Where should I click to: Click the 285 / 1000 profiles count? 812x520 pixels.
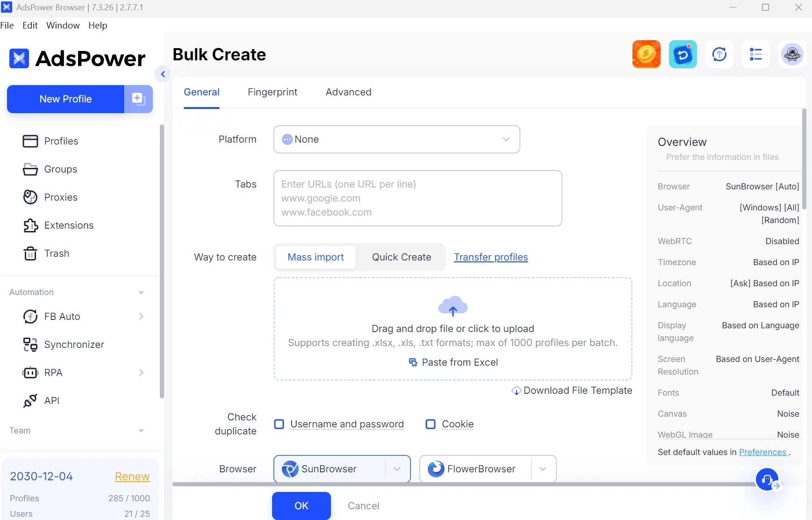(x=129, y=498)
